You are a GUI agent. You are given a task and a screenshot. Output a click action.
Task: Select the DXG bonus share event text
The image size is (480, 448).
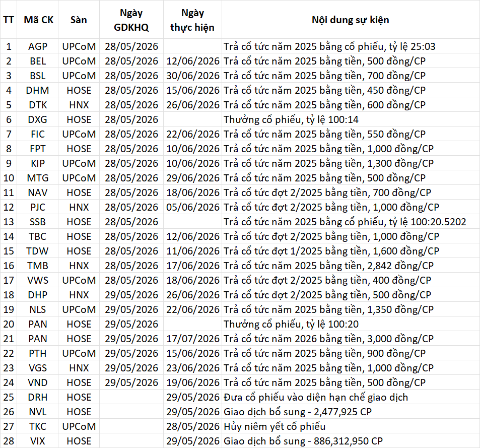(291, 119)
